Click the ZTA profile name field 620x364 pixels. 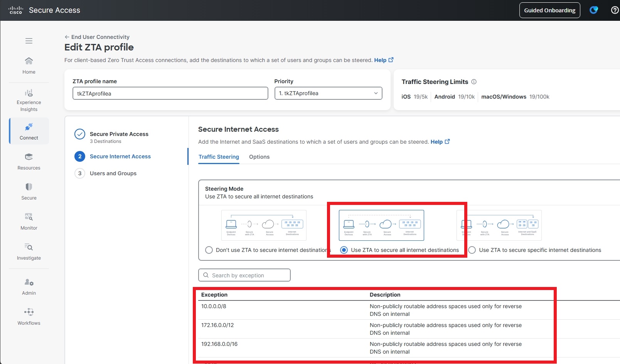(170, 93)
